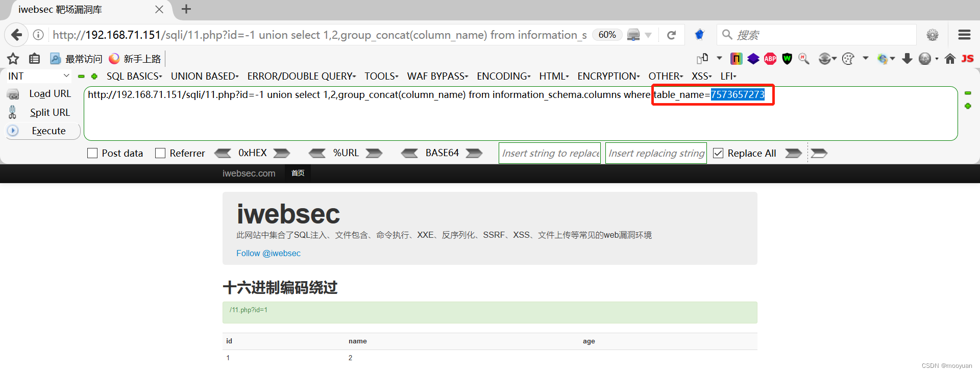This screenshot has height=374, width=980.
Task: Decode hex with left arrow before 0xHEX
Action: click(x=223, y=153)
